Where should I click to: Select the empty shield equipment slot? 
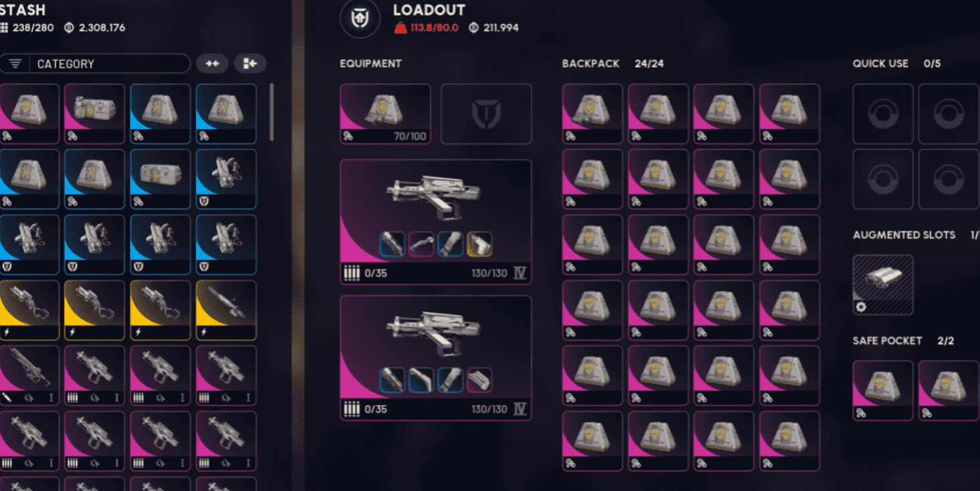(x=486, y=114)
